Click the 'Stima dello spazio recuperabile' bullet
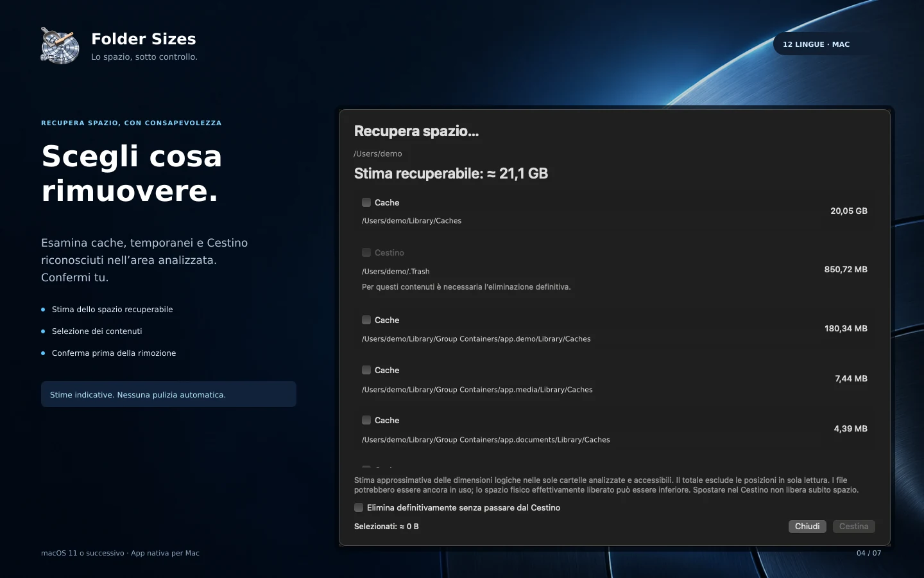This screenshot has height=578, width=924. [x=112, y=310]
